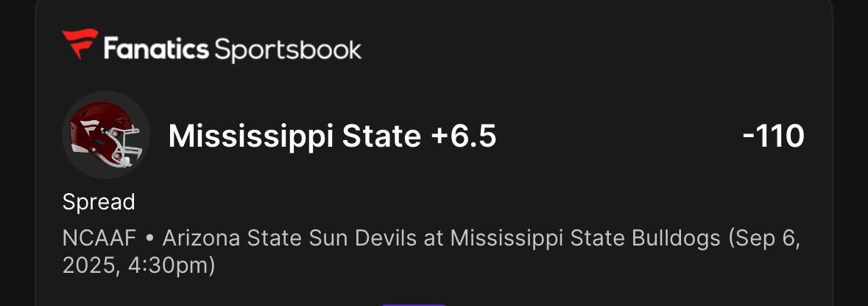Click the purple badge at the card bottom
Screen dimensions: 868x306
point(414,305)
